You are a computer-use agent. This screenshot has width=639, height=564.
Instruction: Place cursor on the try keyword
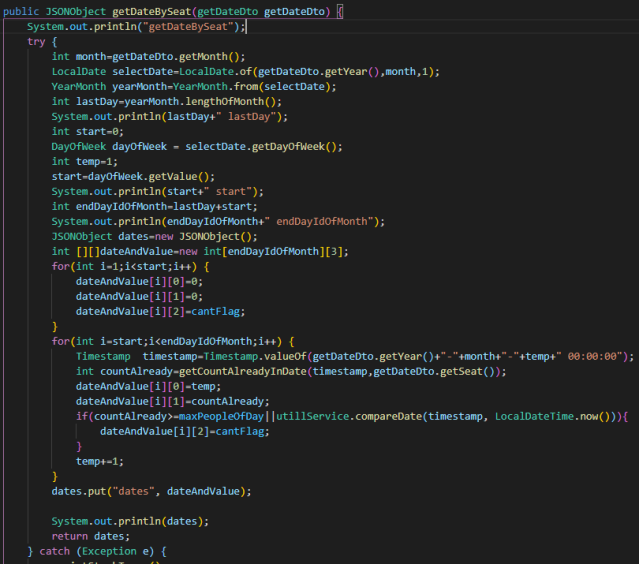tap(36, 42)
